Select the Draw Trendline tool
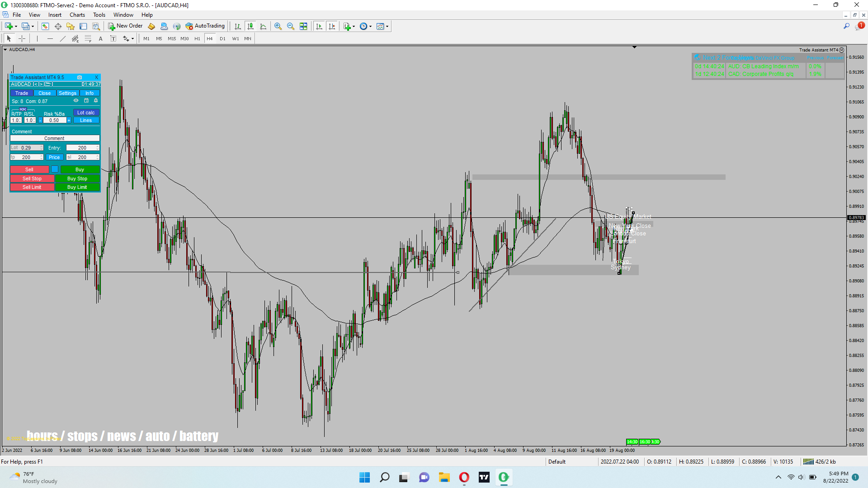Screen dimensions: 868x488 62,38
